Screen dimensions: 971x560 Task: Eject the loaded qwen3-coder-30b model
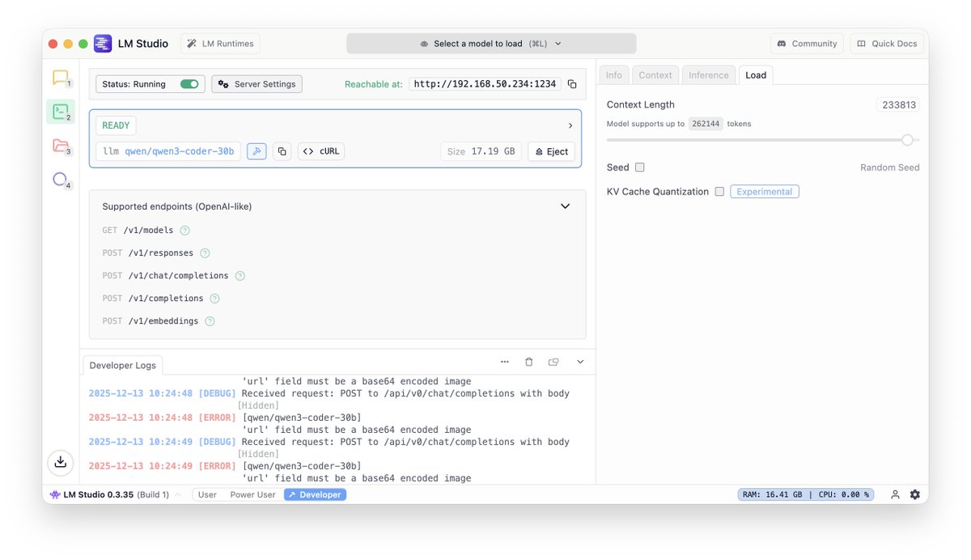tap(551, 151)
